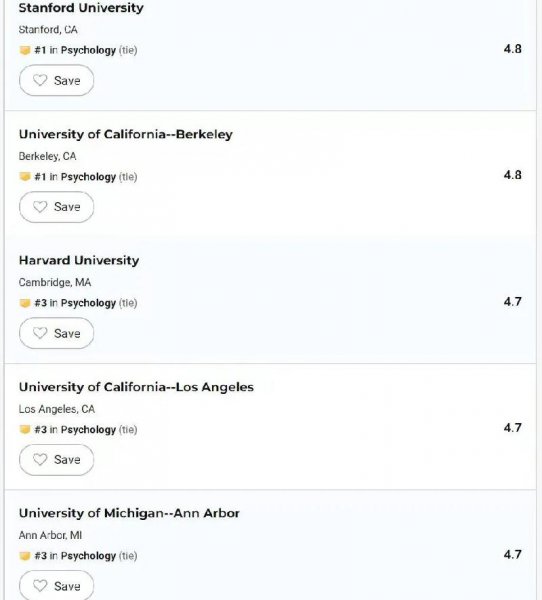Image resolution: width=542 pixels, height=600 pixels.
Task: Click the heart icon for UCLA
Action: click(x=40, y=459)
